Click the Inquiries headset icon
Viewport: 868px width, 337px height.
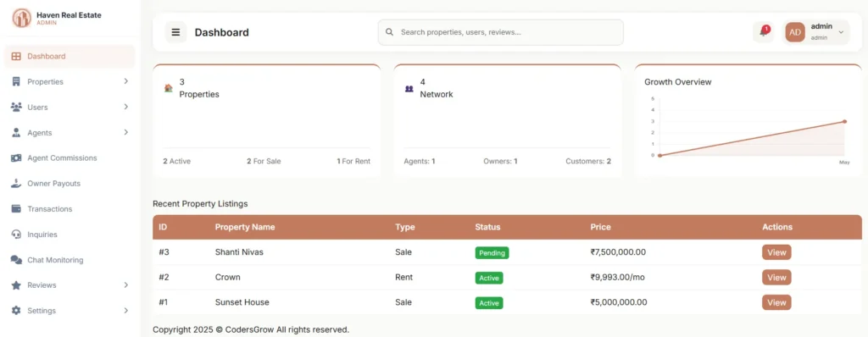16,235
